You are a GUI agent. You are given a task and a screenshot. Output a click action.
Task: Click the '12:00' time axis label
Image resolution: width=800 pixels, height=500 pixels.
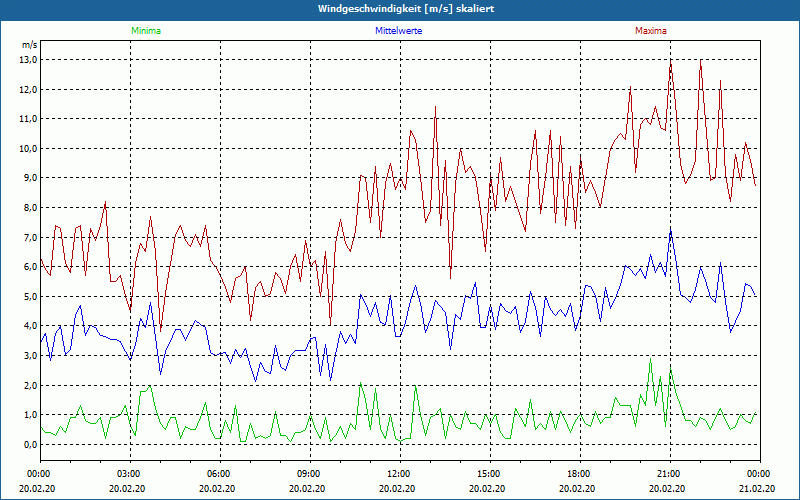(x=397, y=474)
